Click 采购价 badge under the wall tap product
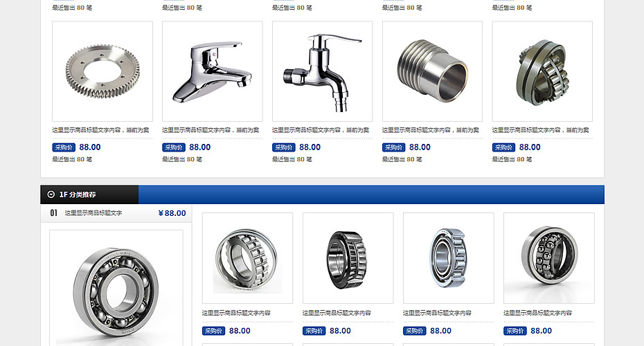 [284, 147]
